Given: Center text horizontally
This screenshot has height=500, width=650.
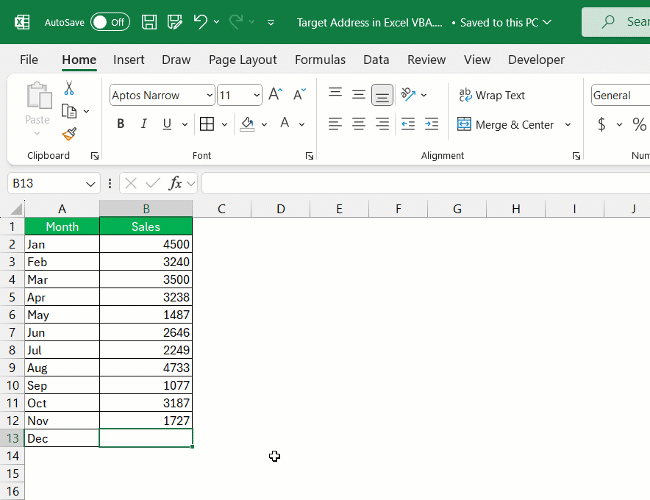Looking at the screenshot, I should pyautogui.click(x=359, y=124).
